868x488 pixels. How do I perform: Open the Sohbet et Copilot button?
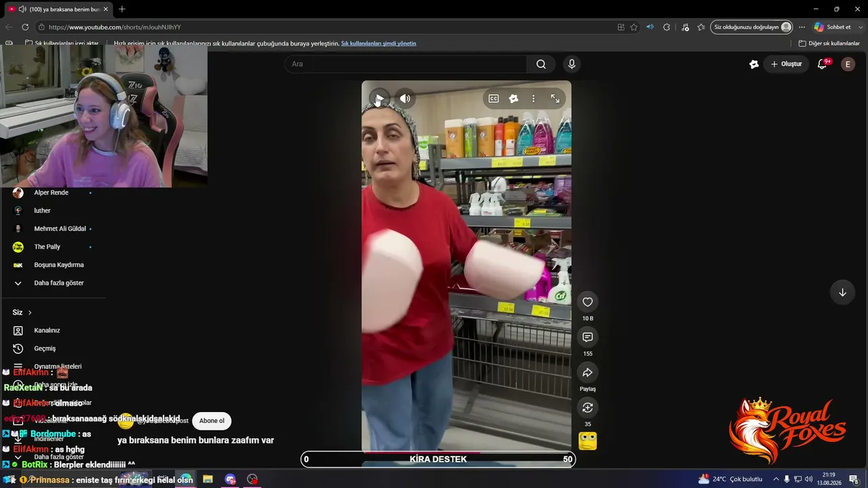832,27
